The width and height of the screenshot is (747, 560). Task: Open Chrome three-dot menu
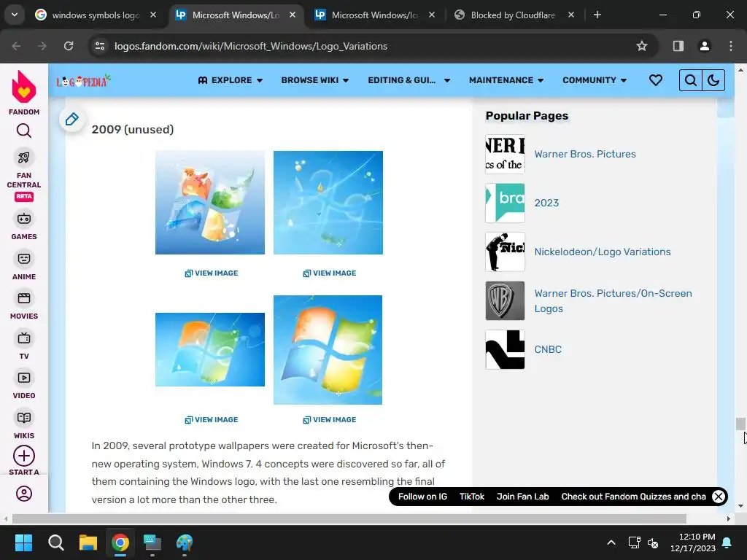click(x=731, y=46)
